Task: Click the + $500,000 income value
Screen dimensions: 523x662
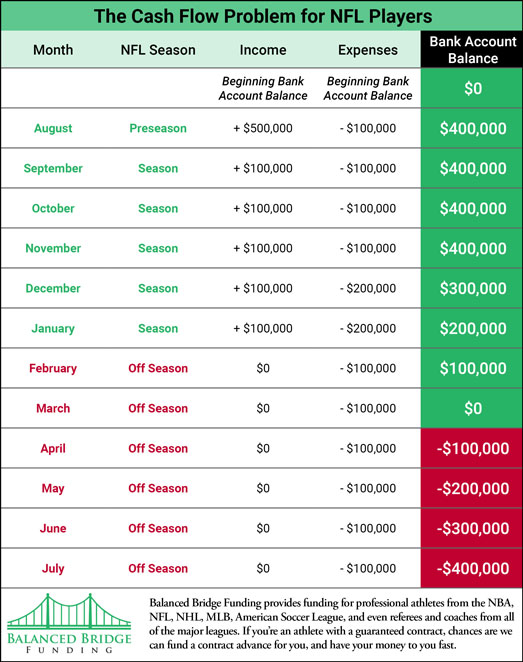Action: [x=263, y=128]
